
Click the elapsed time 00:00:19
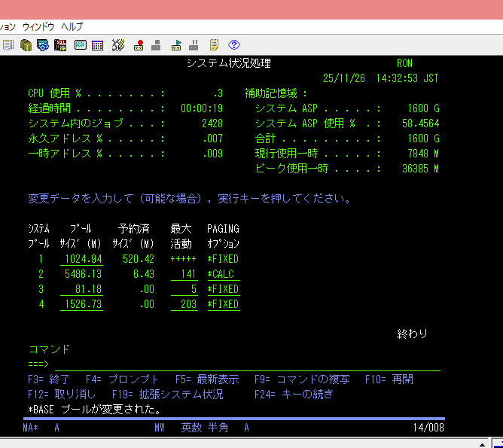coord(202,108)
